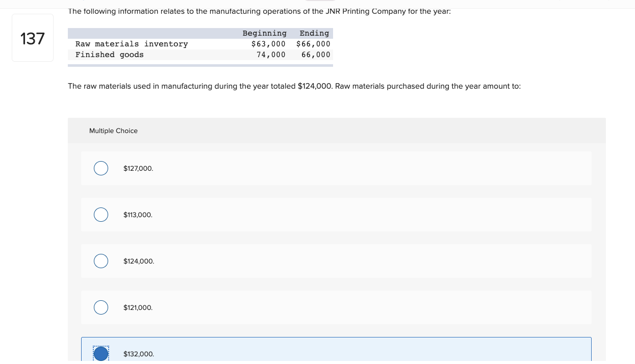Click the $121,000. answer text
Screen dimensions: 635x364
[138, 307]
